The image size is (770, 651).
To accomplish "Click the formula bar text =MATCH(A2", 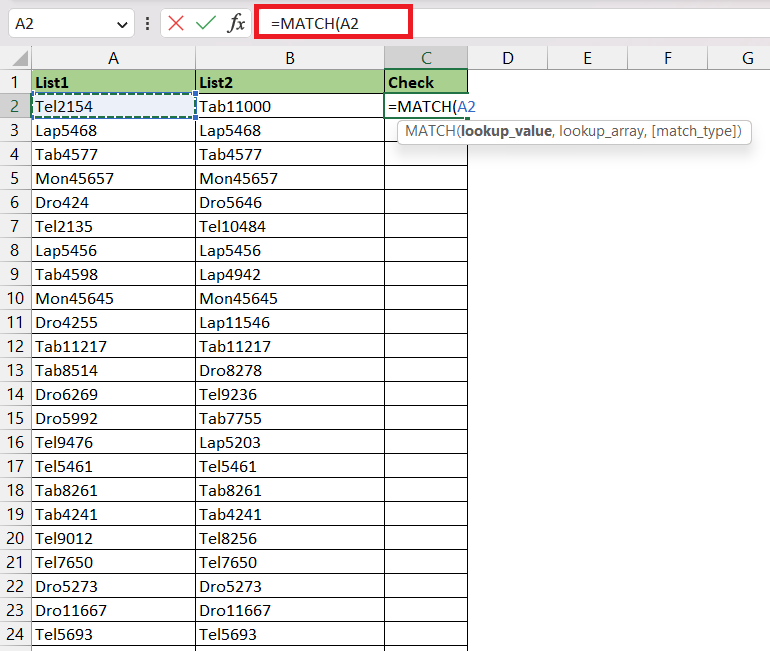I will [315, 23].
